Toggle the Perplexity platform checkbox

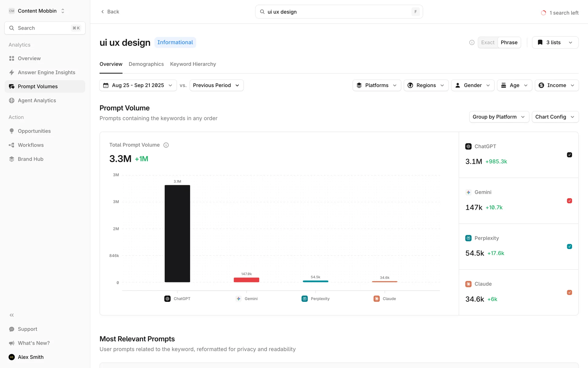pyautogui.click(x=569, y=247)
